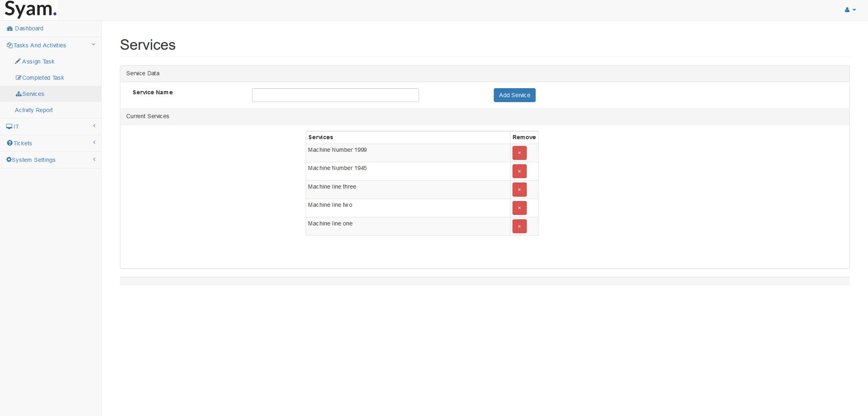
Task: Click the Service Data panel heading
Action: (143, 73)
